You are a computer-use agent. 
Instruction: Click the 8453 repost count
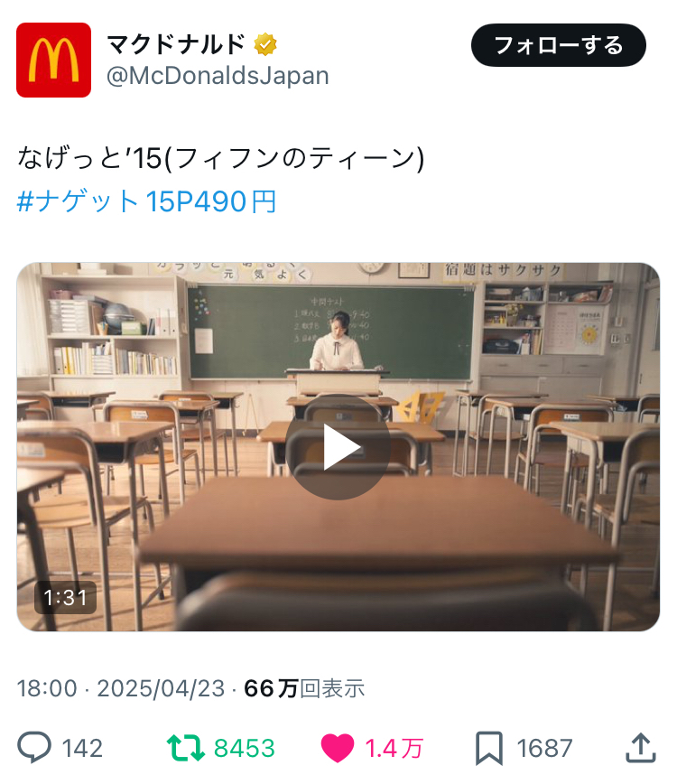click(245, 749)
